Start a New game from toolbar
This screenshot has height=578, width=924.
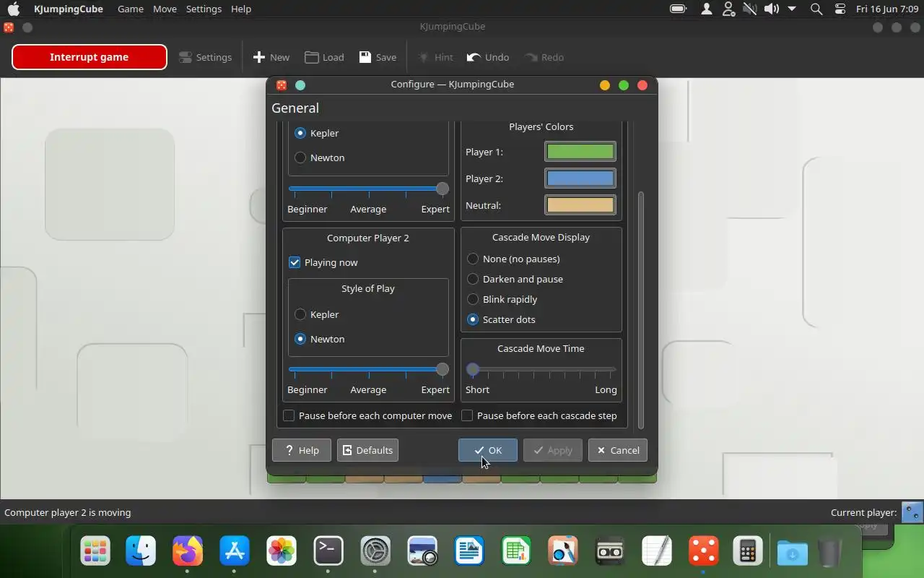tap(271, 57)
